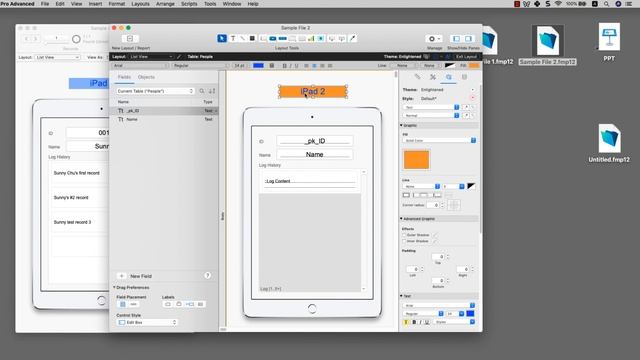Enable the Inner Shadow checkbox
The height and width of the screenshot is (360, 640).
pos(404,241)
